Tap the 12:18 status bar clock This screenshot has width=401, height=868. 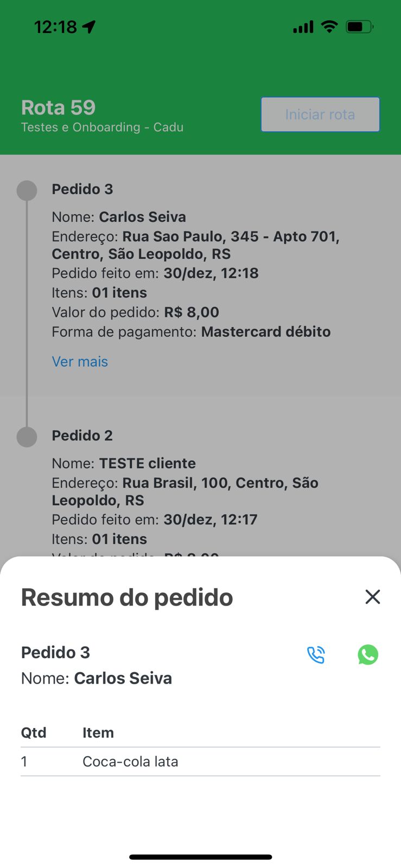(55, 27)
